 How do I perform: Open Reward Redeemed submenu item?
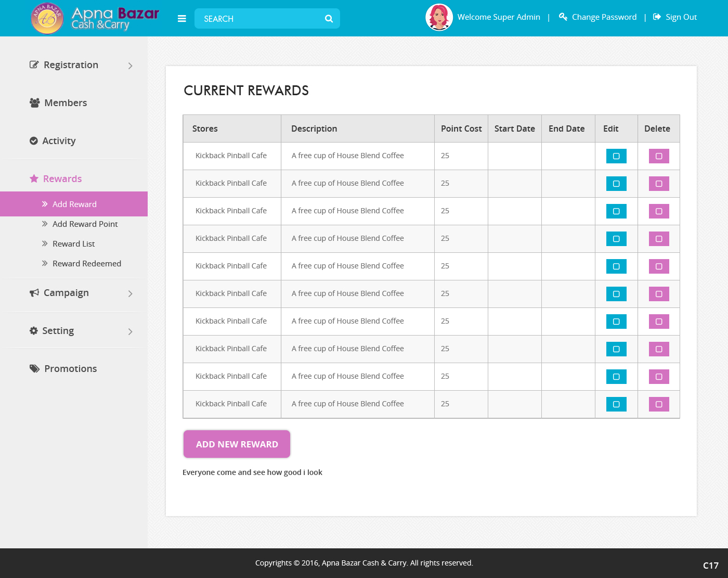pyautogui.click(x=86, y=264)
